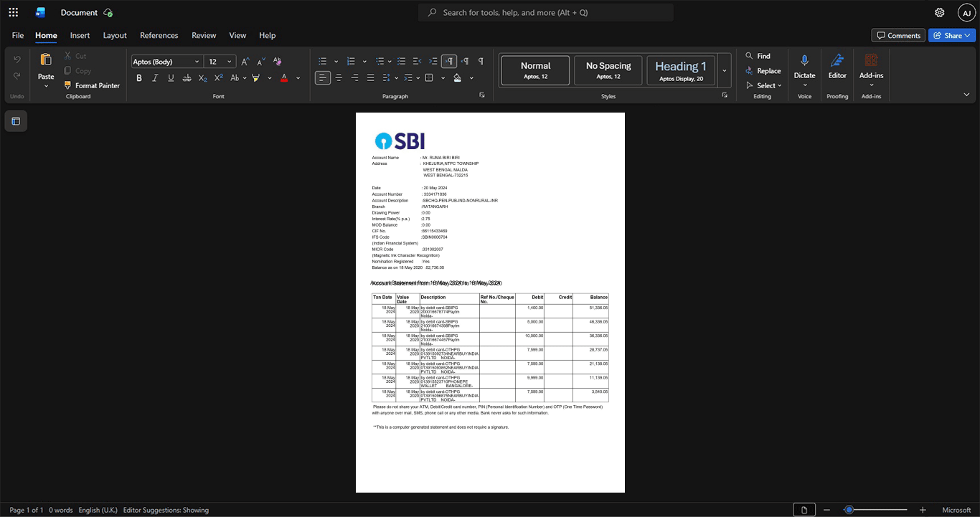Toggle Italic formatting
This screenshot has width=980, height=517.
155,77
